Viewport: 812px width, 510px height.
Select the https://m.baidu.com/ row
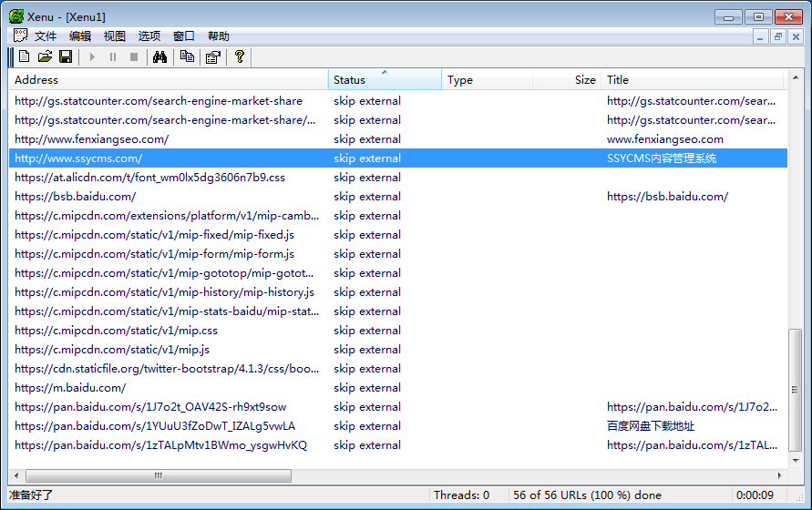tap(70, 388)
